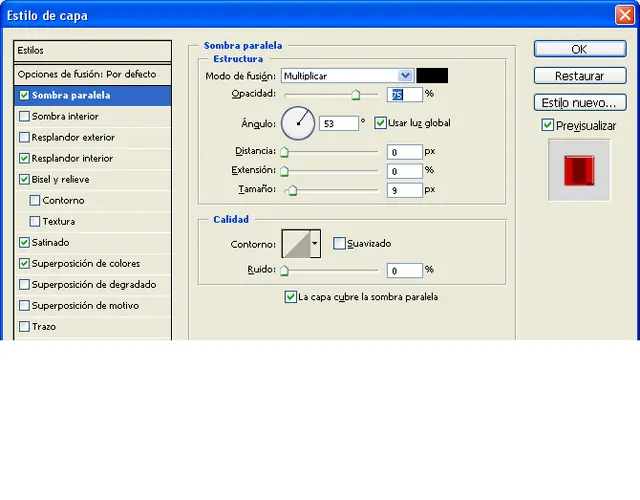Open Superposición de colores settings label
This screenshot has width=640, height=500.
coord(86,263)
